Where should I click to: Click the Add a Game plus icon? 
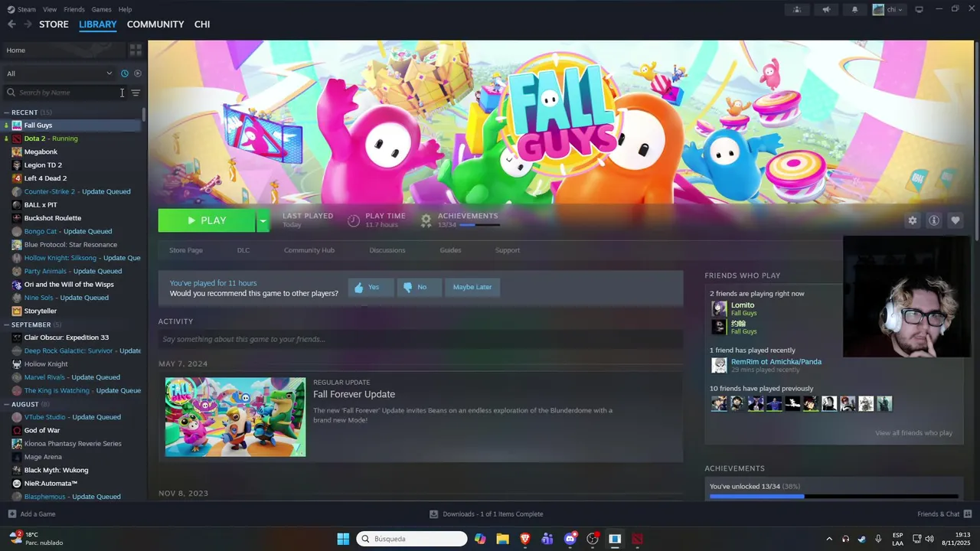coord(11,514)
